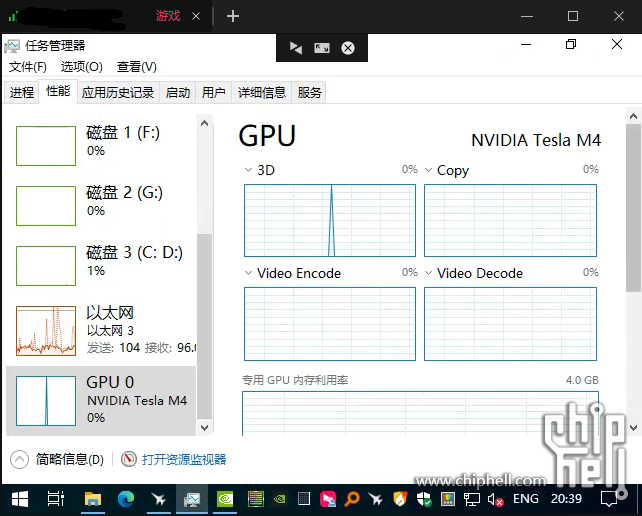
Task: Open new tab with plus button
Action: tap(233, 16)
